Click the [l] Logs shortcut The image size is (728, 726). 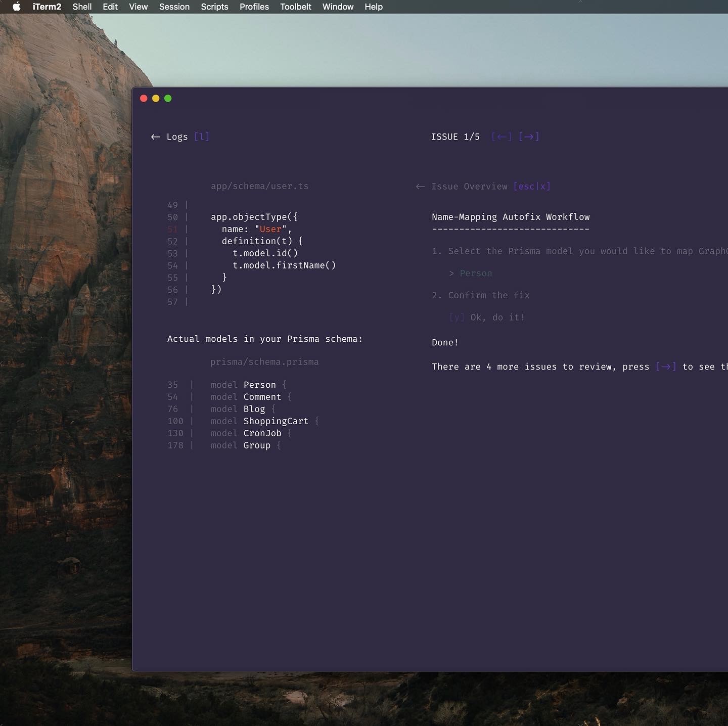pos(202,137)
